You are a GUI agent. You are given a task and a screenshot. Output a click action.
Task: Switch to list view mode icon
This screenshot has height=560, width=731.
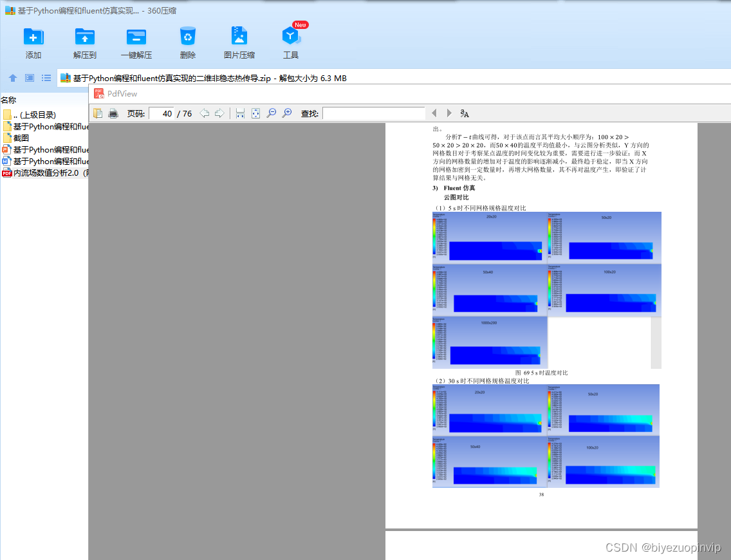click(46, 78)
